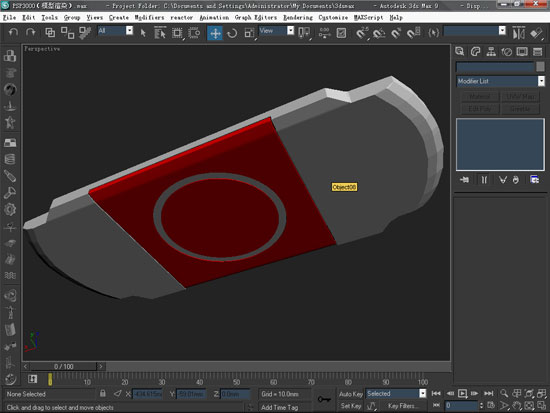Image resolution: width=550 pixels, height=413 pixels.
Task: Click Remove Modifier trash can icon
Action: (515, 180)
